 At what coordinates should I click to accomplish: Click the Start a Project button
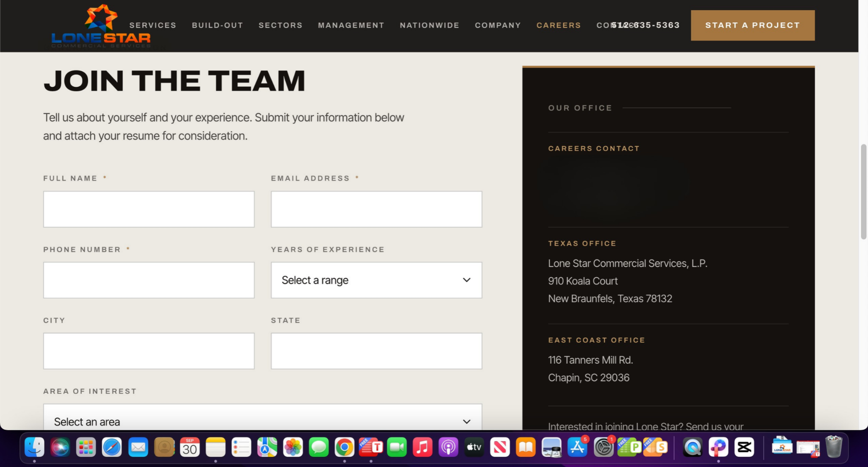(753, 25)
